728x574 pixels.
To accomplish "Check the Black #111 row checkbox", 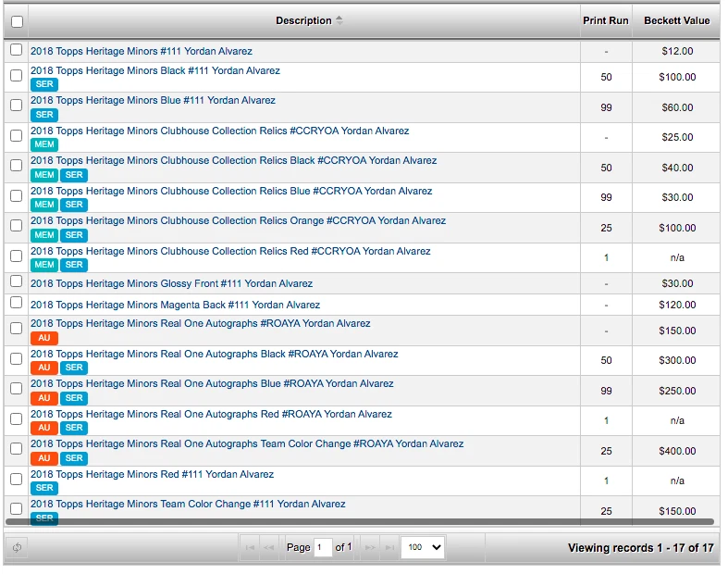I will [x=17, y=75].
